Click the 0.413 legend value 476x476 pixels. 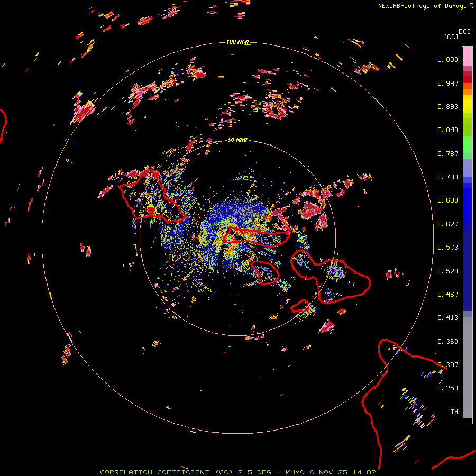coord(448,318)
